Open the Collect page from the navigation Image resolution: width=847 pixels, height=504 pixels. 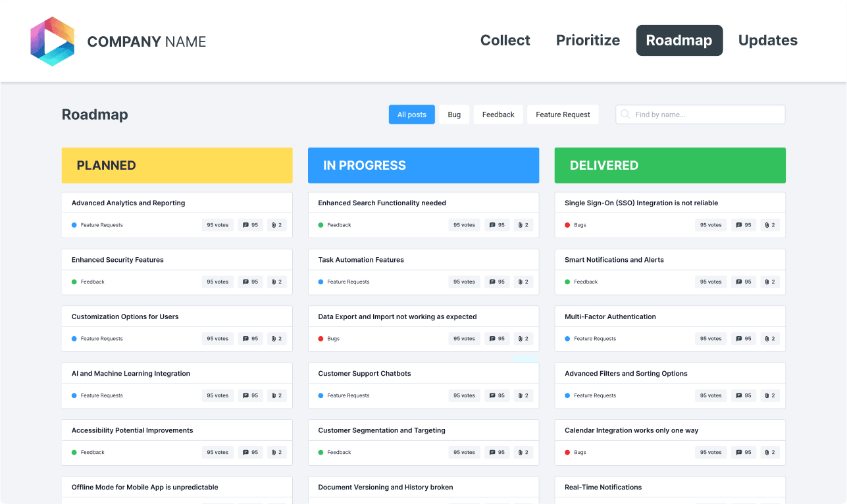point(505,40)
